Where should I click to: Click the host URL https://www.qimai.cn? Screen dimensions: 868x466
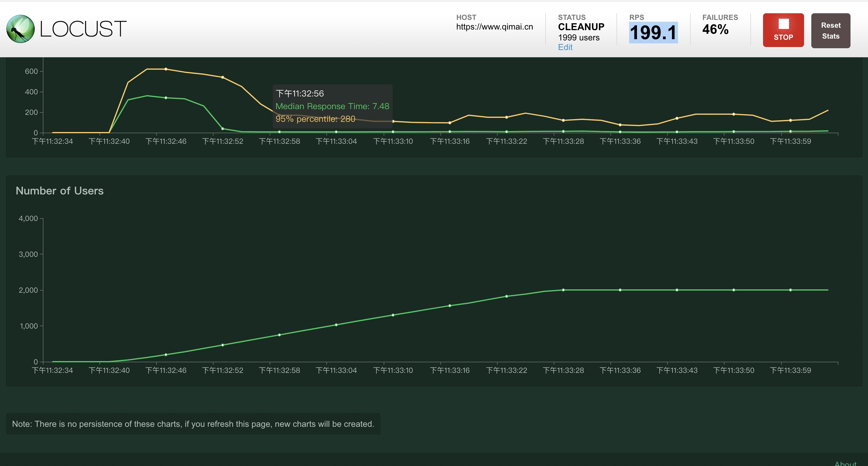point(494,27)
